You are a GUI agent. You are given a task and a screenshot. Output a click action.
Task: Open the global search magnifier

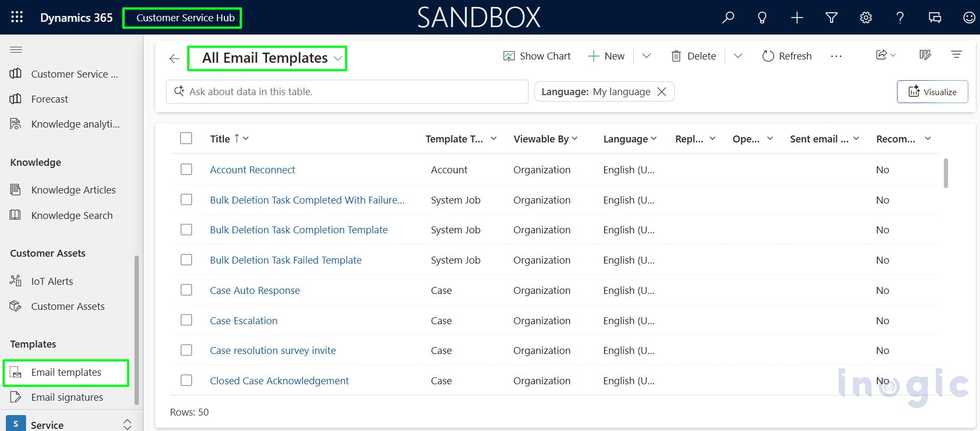728,18
